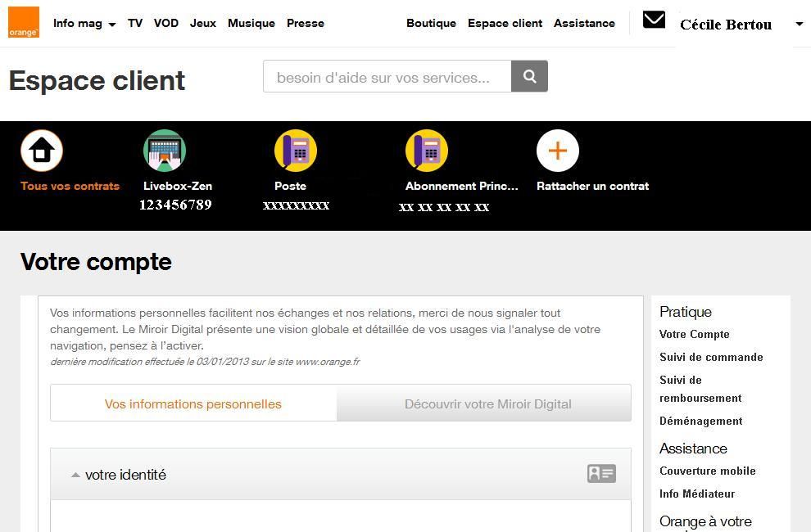Open the Poste phone contract icon
Screen dimensions: 811x532
[x=296, y=151]
